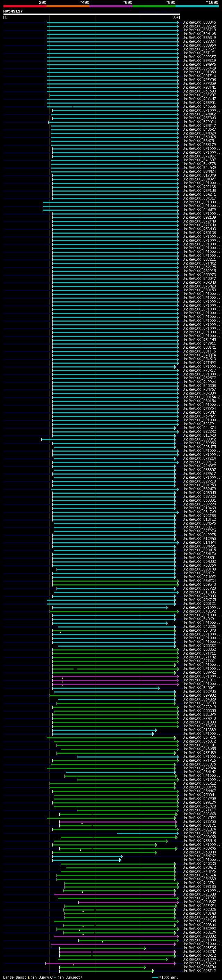The width and height of the screenshot is (222, 980).
Task: Open hit UniRef100_Q6BMJ6
Action: [x=199, y=841]
